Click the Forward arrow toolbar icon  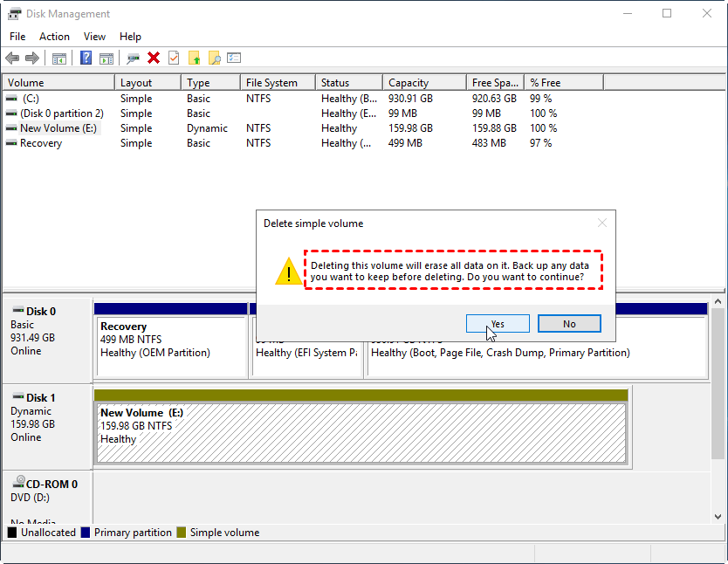[32, 58]
